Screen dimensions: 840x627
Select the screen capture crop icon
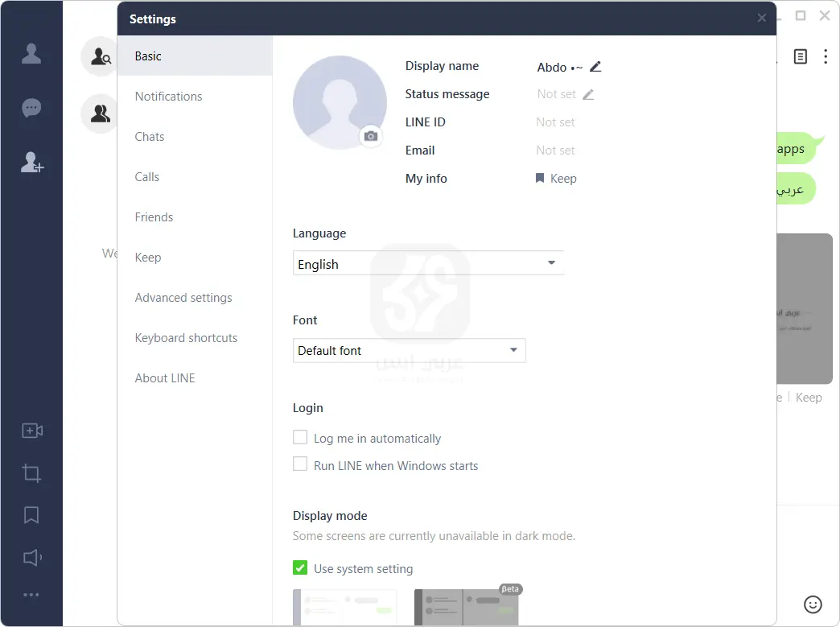(x=31, y=473)
